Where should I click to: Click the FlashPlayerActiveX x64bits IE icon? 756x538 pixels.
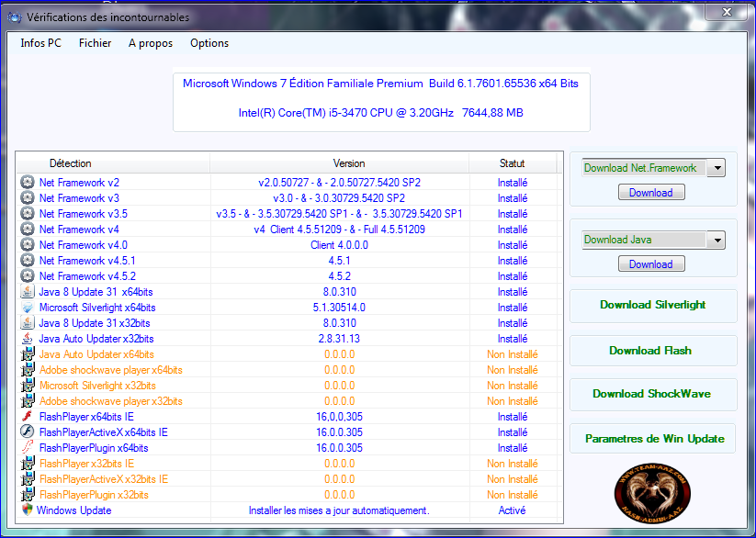click(x=28, y=432)
